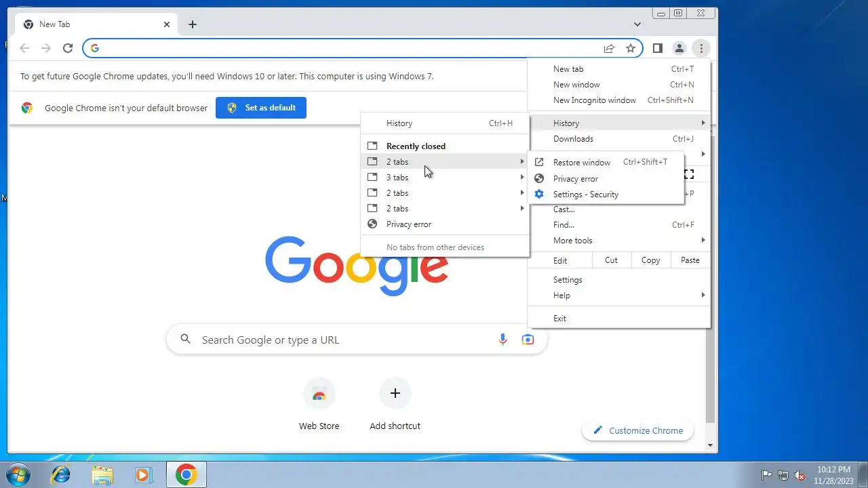The height and width of the screenshot is (488, 868).
Task: Click Exit in Chrome menu
Action: pos(619,319)
